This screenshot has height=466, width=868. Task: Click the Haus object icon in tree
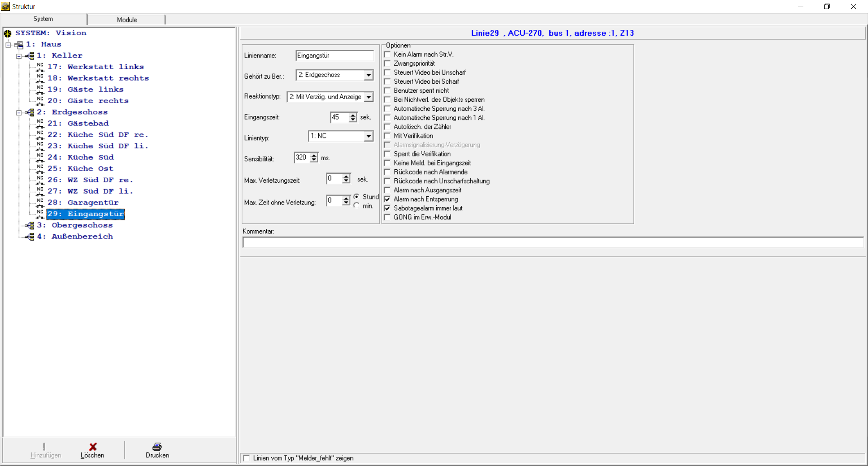click(x=19, y=45)
